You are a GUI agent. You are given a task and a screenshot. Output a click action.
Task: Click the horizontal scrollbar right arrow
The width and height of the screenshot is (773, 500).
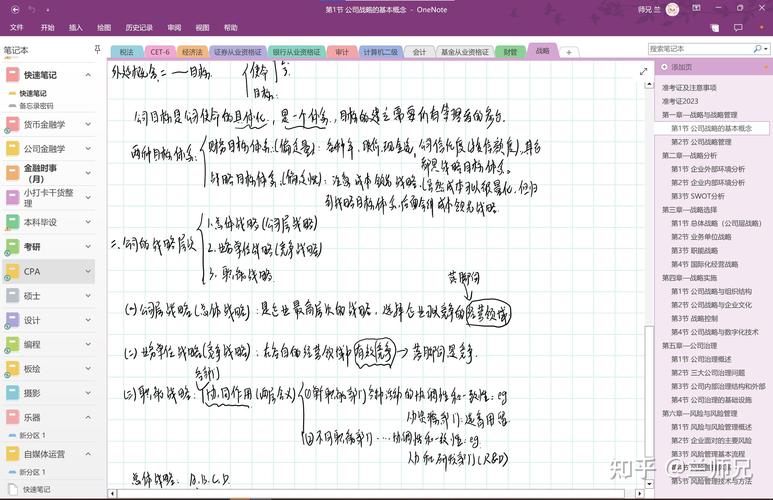[639, 493]
